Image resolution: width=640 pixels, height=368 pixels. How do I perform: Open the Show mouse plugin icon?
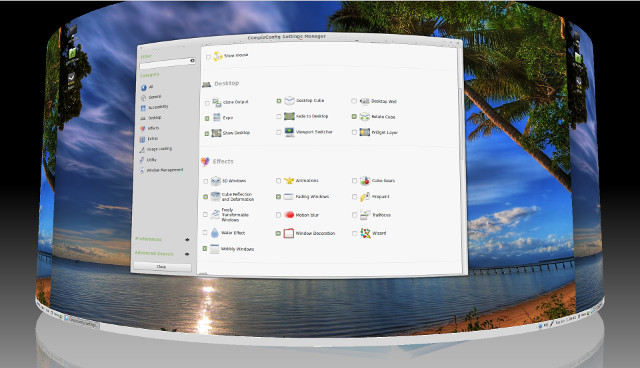tap(218, 56)
